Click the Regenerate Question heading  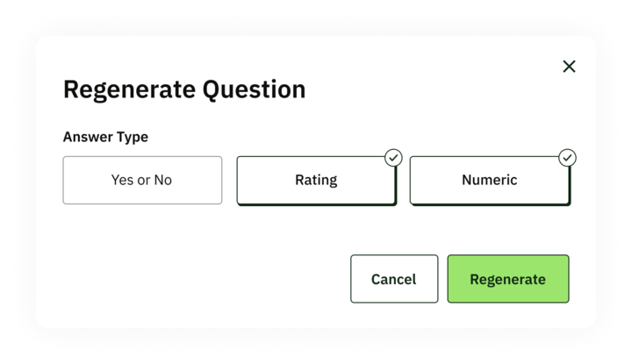pos(184,89)
